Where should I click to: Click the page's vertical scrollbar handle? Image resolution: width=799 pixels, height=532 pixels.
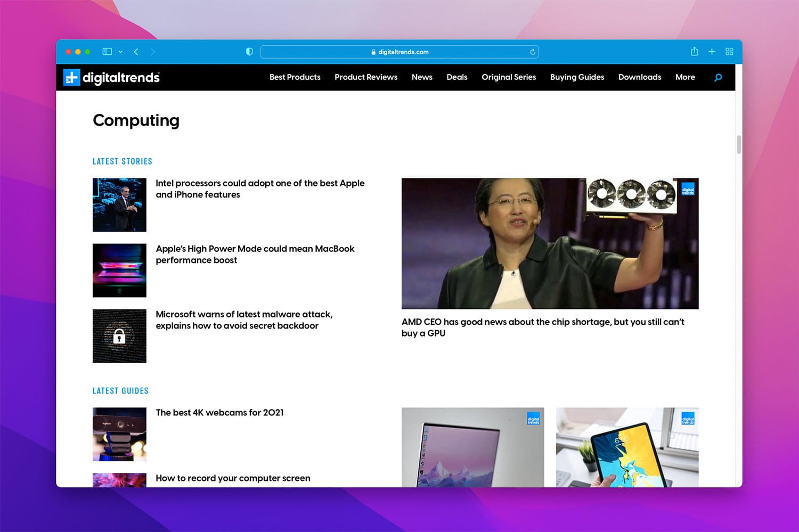(739, 144)
